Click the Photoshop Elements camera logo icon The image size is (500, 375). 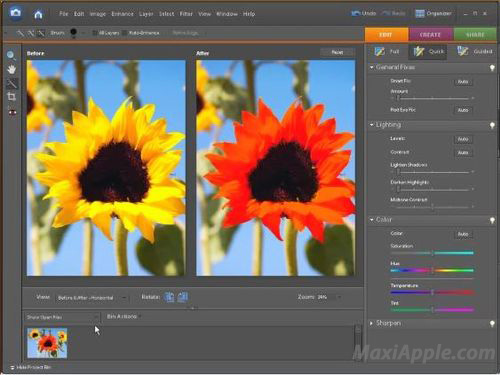click(x=16, y=13)
